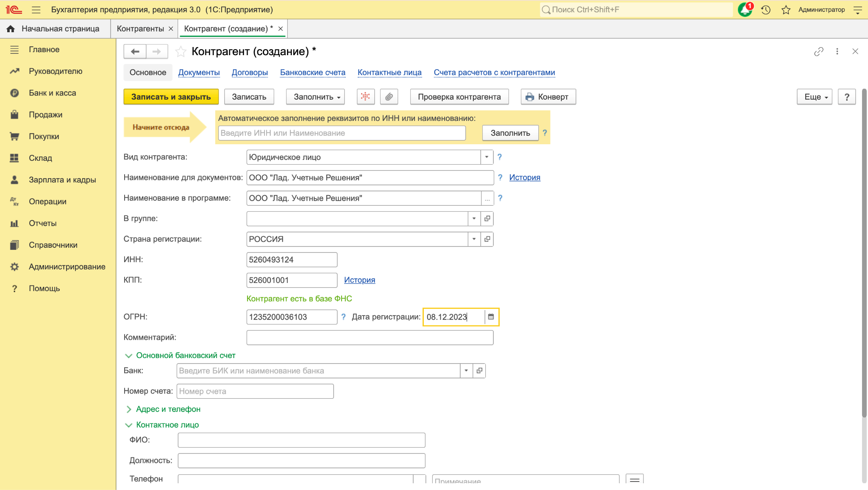The height and width of the screenshot is (490, 868).
Task: Open the КПП История link
Action: click(359, 280)
